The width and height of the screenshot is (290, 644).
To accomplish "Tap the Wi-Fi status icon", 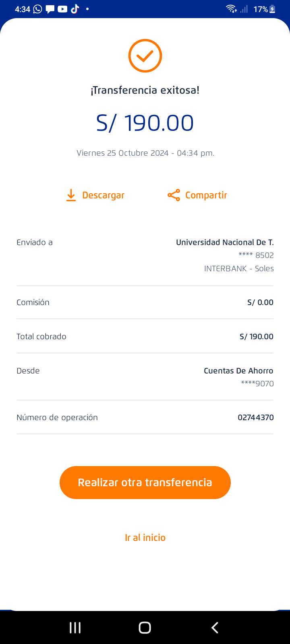I will (231, 9).
